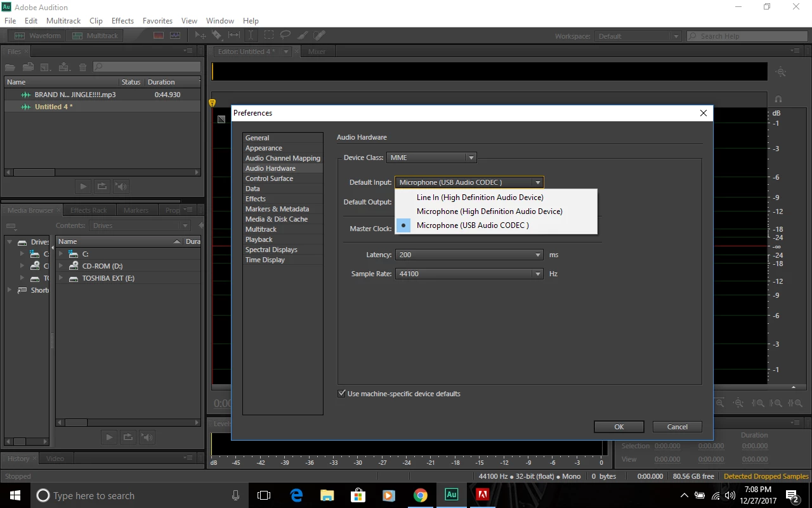Toggle loop playback in Files panel
The width and height of the screenshot is (812, 508).
(101, 187)
